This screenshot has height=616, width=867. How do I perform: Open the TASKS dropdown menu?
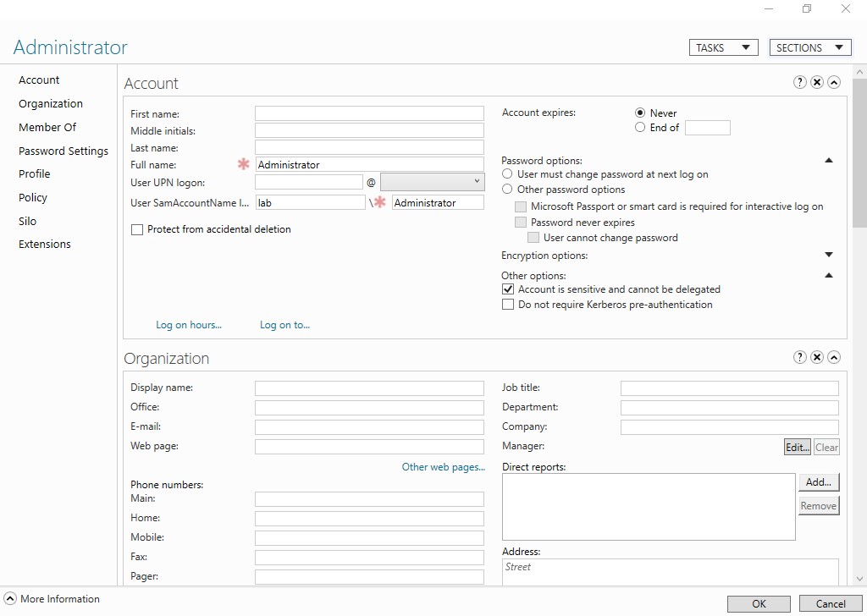[723, 47]
